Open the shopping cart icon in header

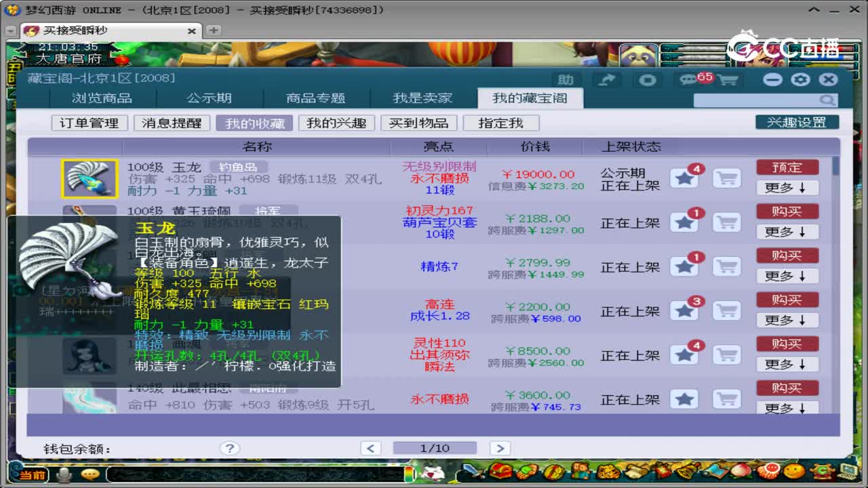pos(728,80)
